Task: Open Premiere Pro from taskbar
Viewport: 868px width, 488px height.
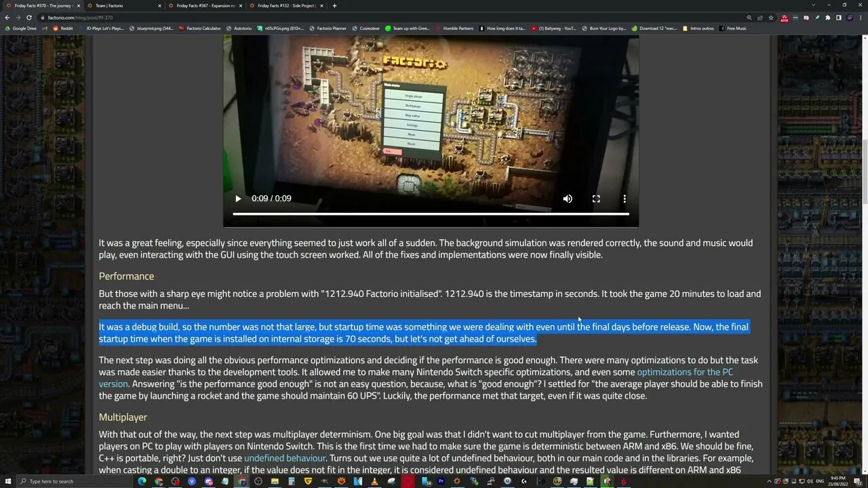Action: 441,481
